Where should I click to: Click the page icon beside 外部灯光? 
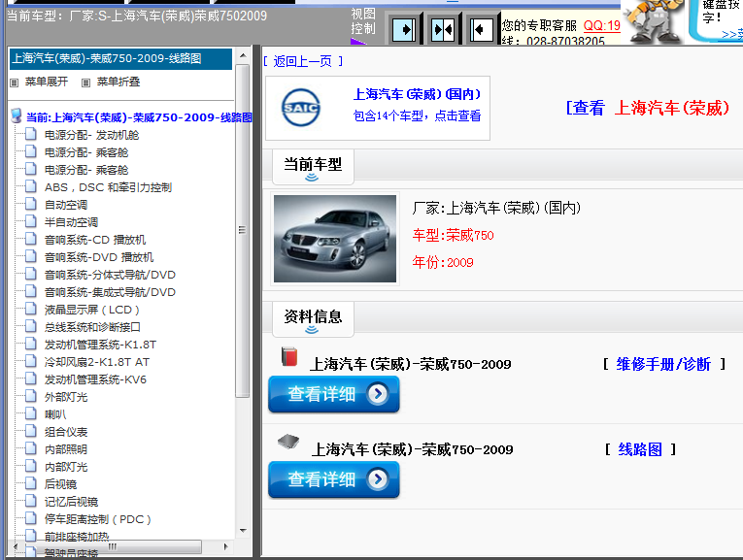(31, 396)
